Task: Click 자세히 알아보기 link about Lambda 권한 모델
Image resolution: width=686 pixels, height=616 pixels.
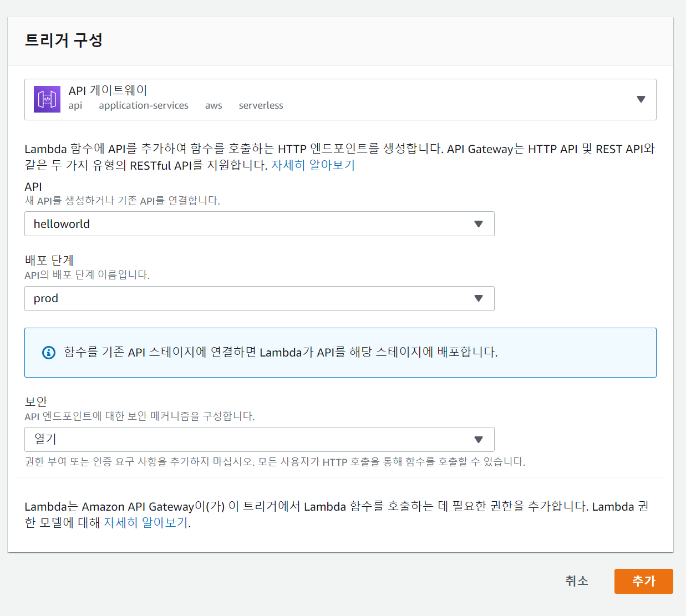Action: 146,523
